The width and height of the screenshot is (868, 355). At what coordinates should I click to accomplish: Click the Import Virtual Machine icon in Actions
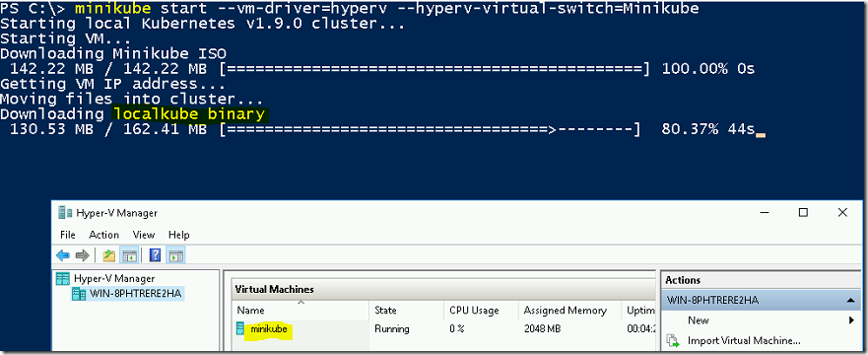[x=673, y=341]
